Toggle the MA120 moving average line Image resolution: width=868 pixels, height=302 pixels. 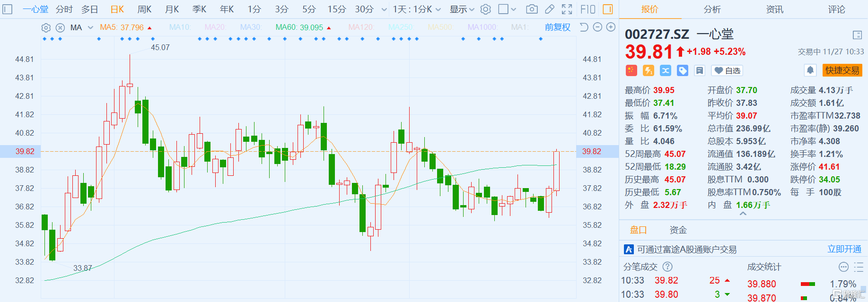coord(361,27)
